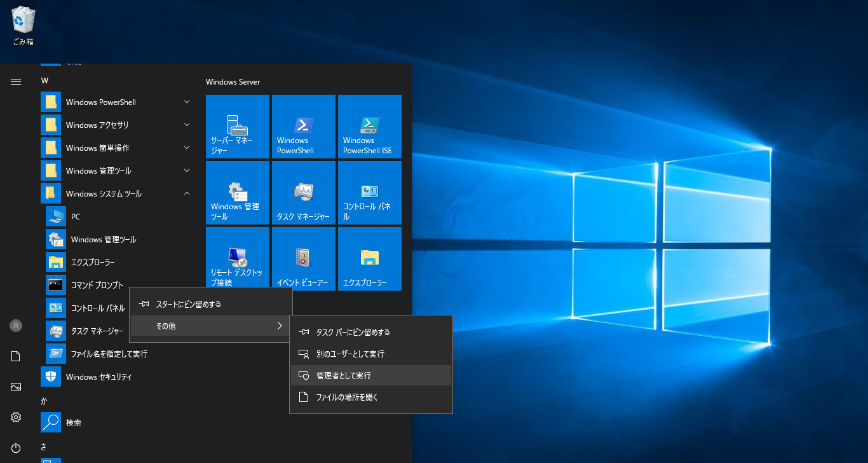Click the Power icon in Start
The height and width of the screenshot is (463, 868).
pos(16,448)
